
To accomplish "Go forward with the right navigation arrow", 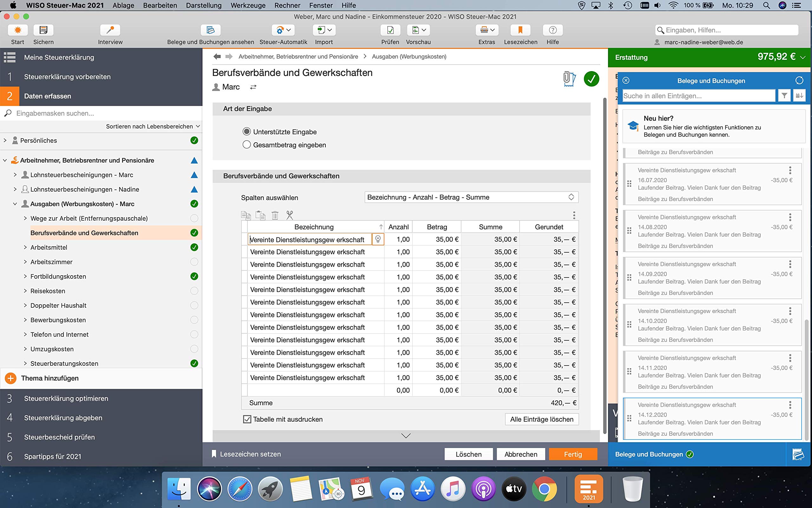I will (x=229, y=57).
